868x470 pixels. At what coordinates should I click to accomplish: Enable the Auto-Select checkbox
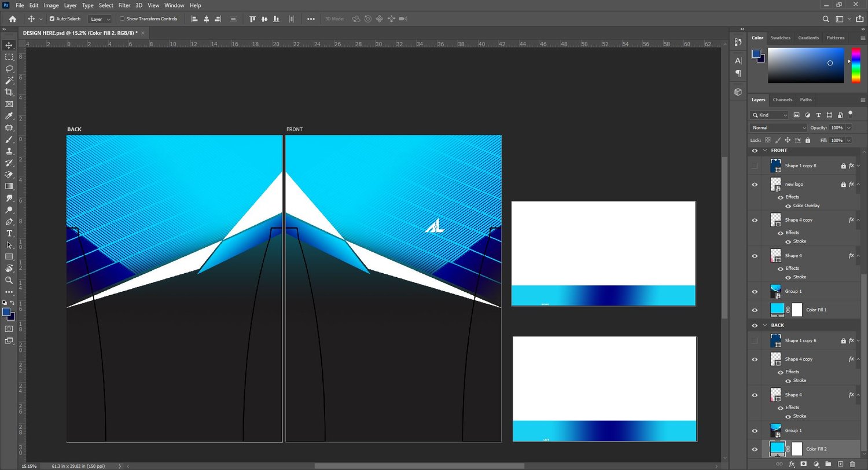52,19
